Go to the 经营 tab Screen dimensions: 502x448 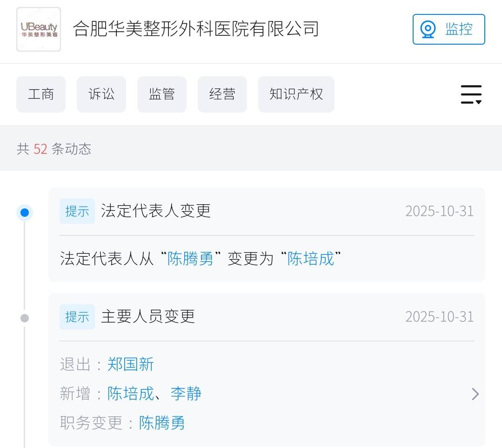[x=222, y=94]
